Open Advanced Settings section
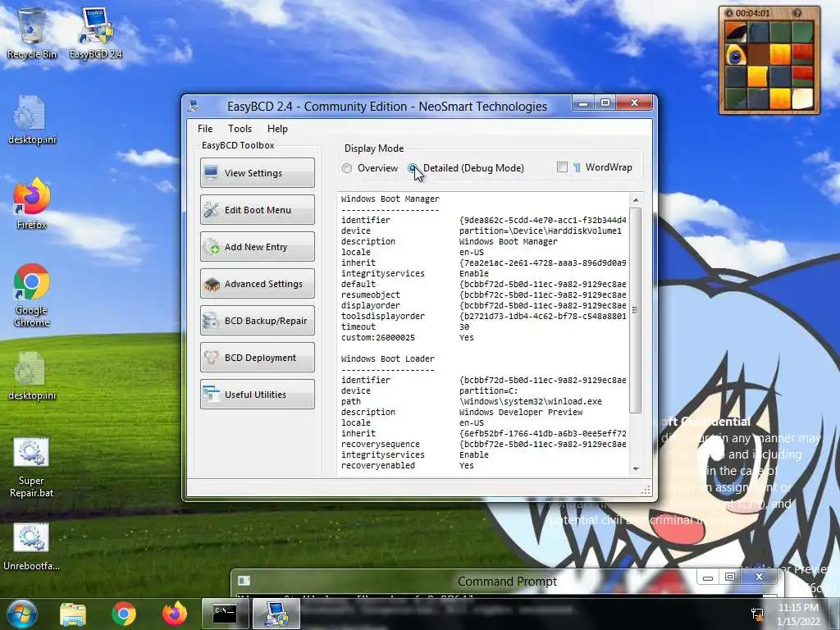Screen dimensions: 840x630 [257, 283]
